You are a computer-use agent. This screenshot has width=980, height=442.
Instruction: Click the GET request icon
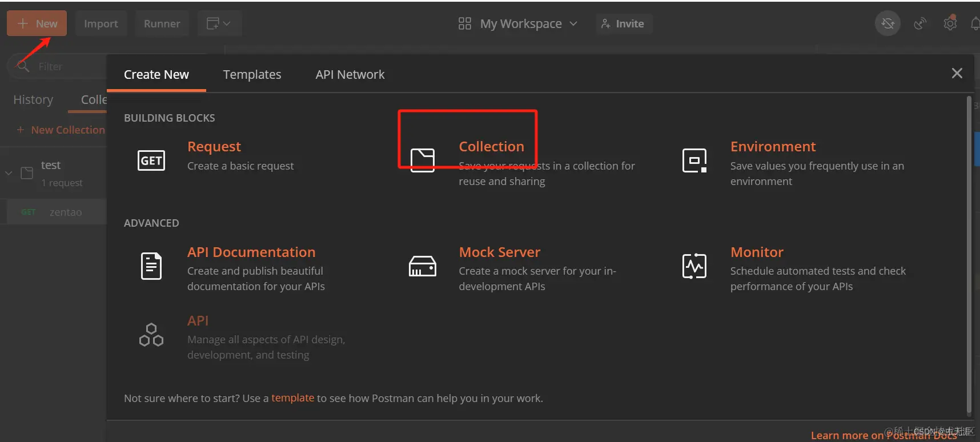point(151,160)
